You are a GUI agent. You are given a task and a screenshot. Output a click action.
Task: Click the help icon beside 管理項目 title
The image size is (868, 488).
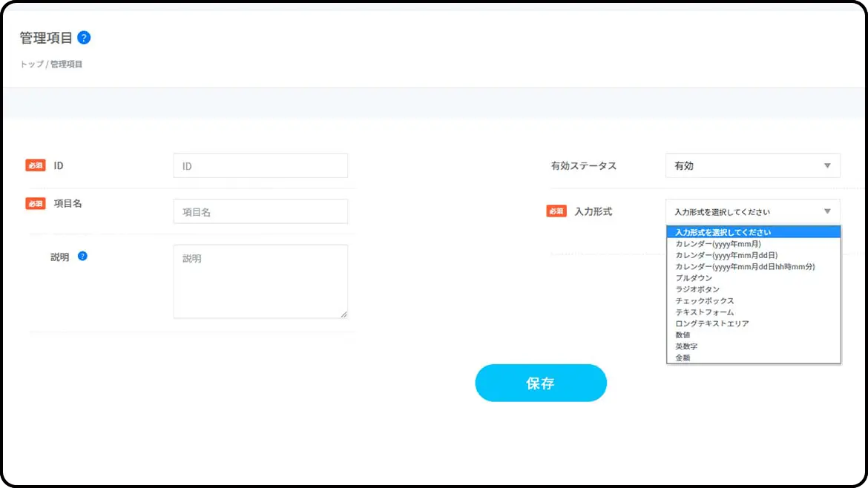(x=84, y=38)
